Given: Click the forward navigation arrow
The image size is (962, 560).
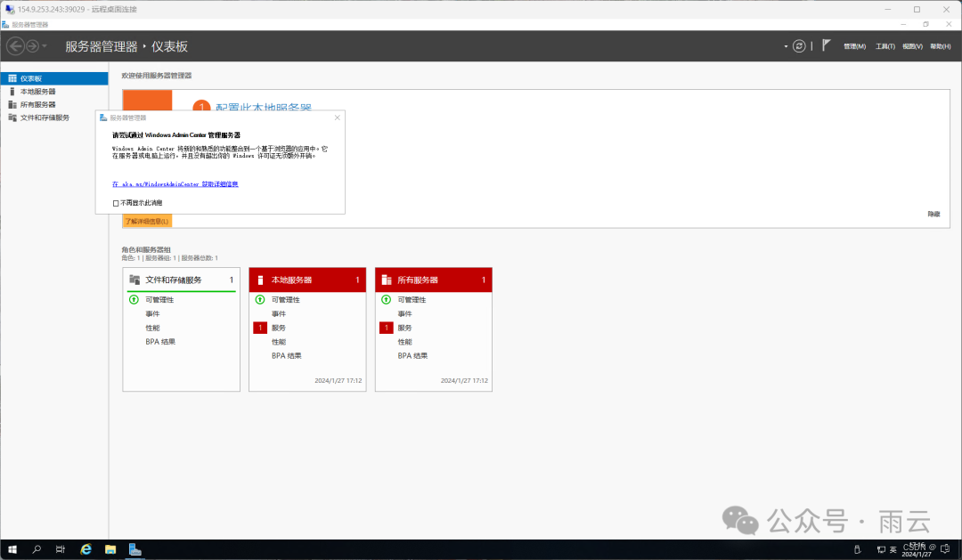Looking at the screenshot, I should tap(33, 46).
